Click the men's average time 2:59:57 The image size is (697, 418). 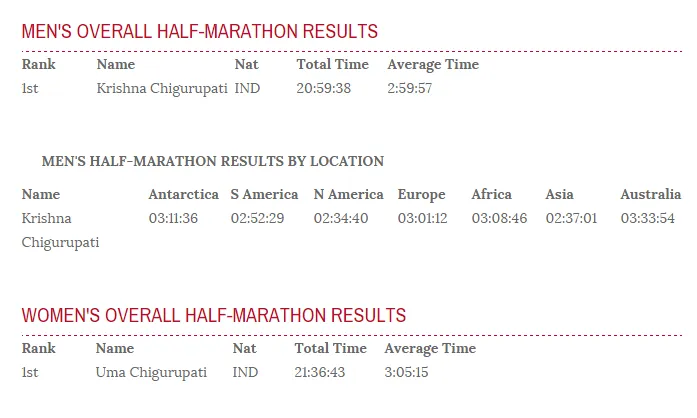click(x=410, y=88)
